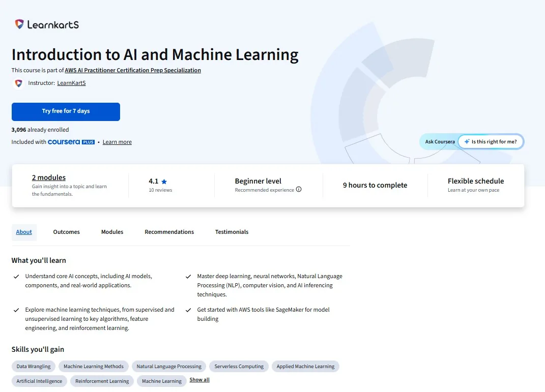545x392 pixels.
Task: Click the Machine Learning Methods skill tag
Action: coord(94,366)
